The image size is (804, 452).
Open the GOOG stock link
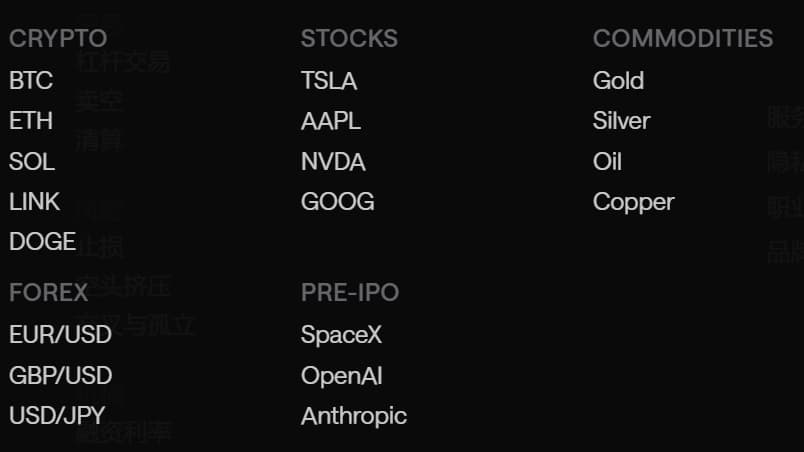338,201
